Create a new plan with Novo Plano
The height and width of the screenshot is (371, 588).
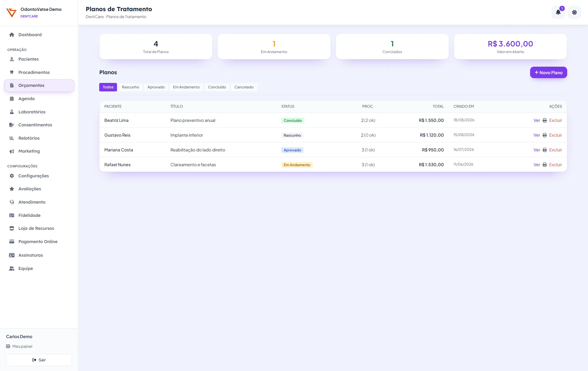pyautogui.click(x=548, y=72)
